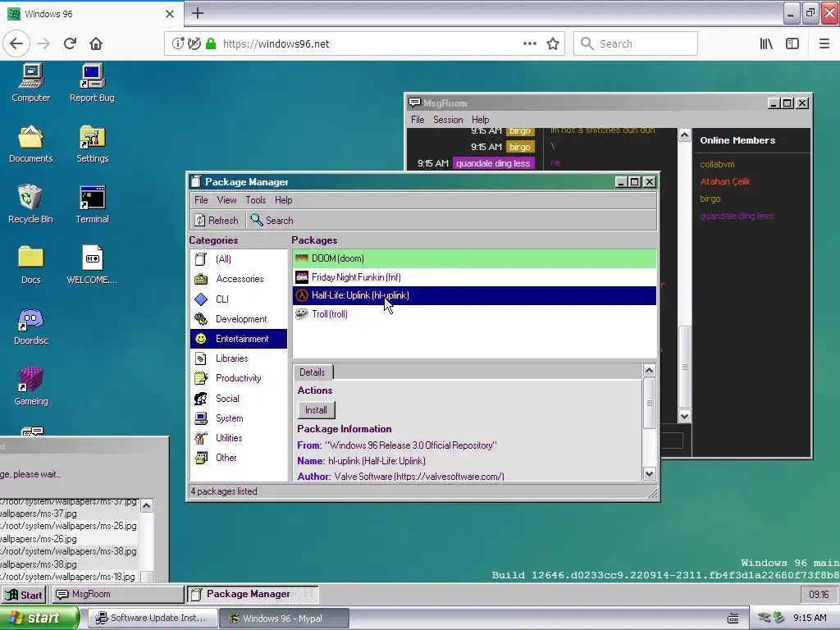This screenshot has width=840, height=630.
Task: Select the Development category
Action: click(239, 319)
